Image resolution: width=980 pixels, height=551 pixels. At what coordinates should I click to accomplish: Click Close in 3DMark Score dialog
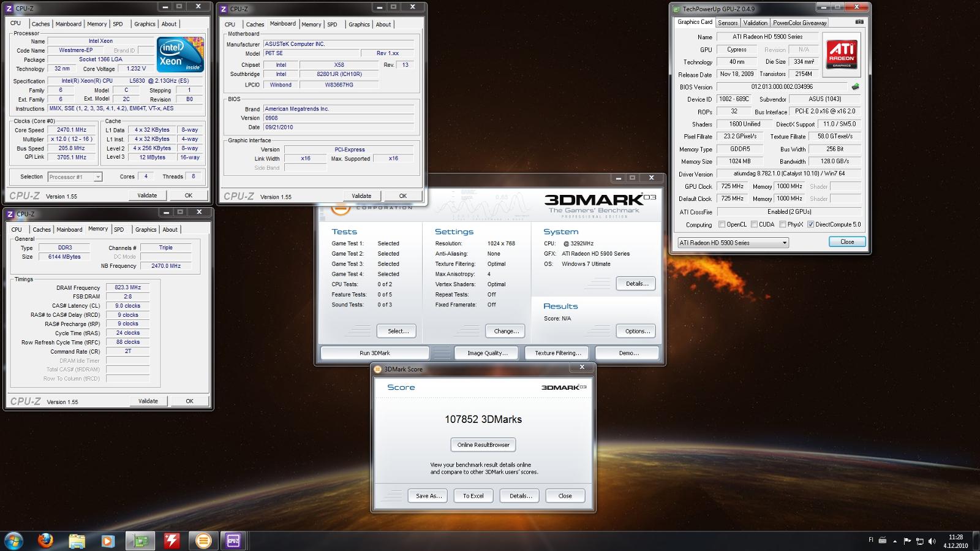[565, 496]
